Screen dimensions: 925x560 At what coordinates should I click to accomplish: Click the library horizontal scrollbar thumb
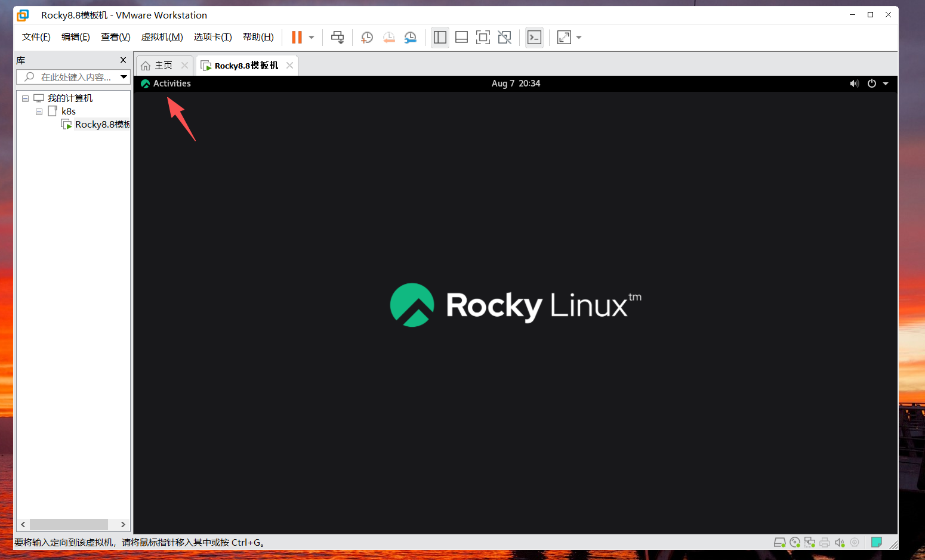click(x=69, y=524)
